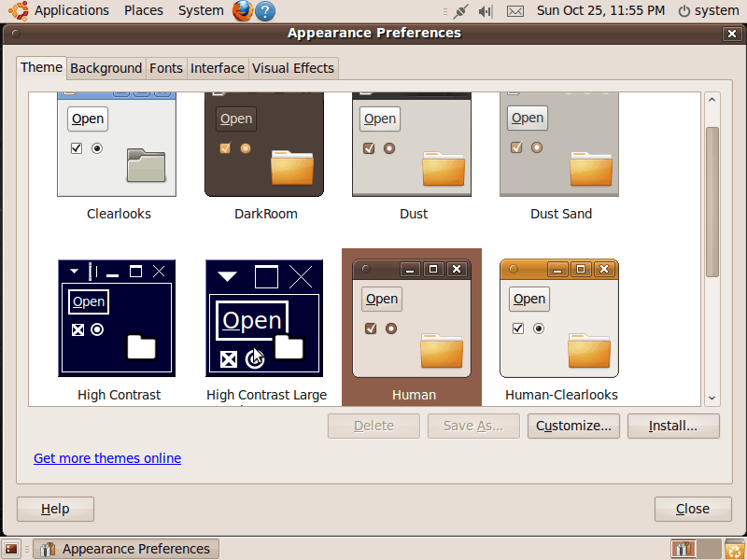
Task: Click the scroll down arrow of theme list
Action: [x=712, y=398]
